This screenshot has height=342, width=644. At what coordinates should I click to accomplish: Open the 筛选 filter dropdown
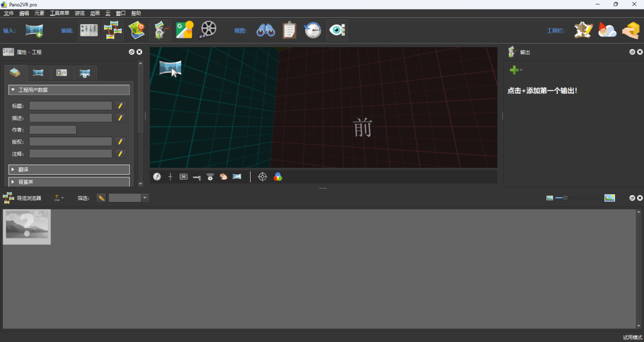(145, 198)
